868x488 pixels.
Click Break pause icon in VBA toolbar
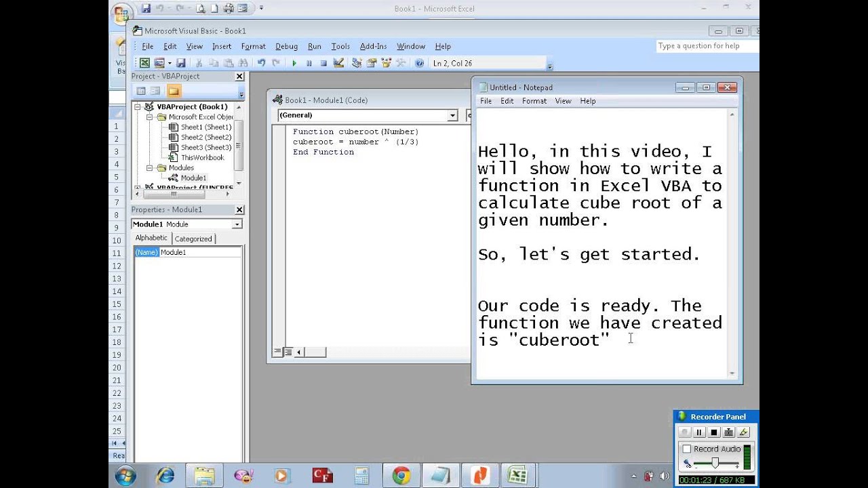coord(309,63)
